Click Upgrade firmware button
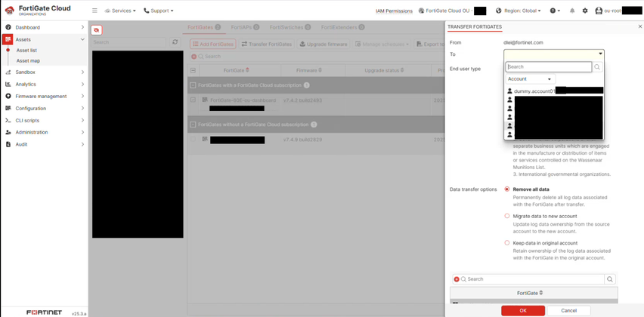 [x=324, y=44]
